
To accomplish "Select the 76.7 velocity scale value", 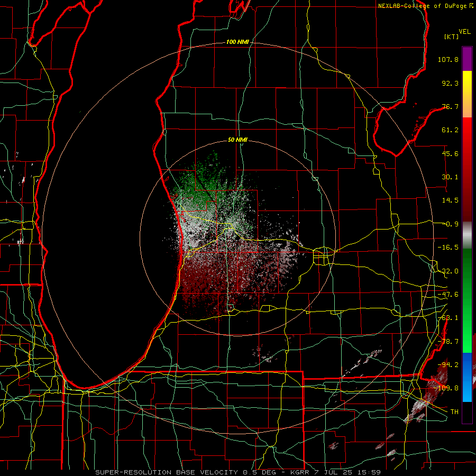I will [450, 106].
